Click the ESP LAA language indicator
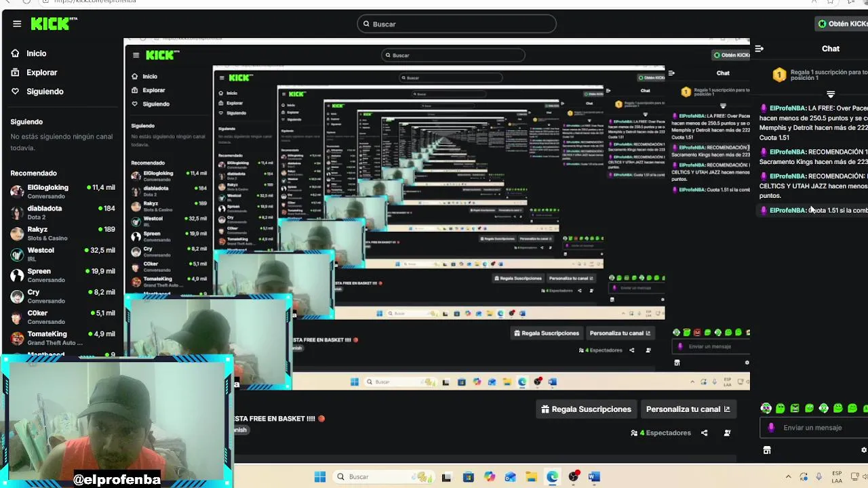868x488 pixels. [837, 477]
